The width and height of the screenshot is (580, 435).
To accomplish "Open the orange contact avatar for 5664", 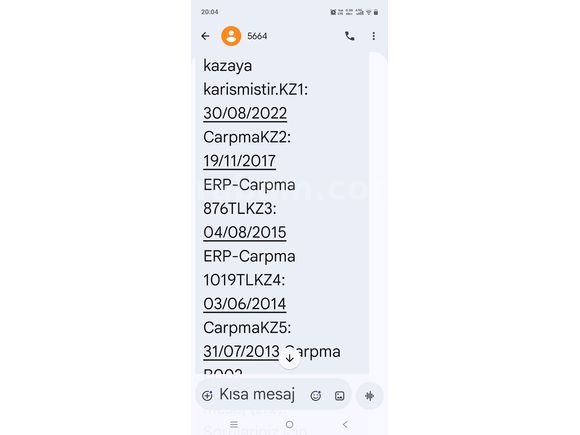I will 231,36.
